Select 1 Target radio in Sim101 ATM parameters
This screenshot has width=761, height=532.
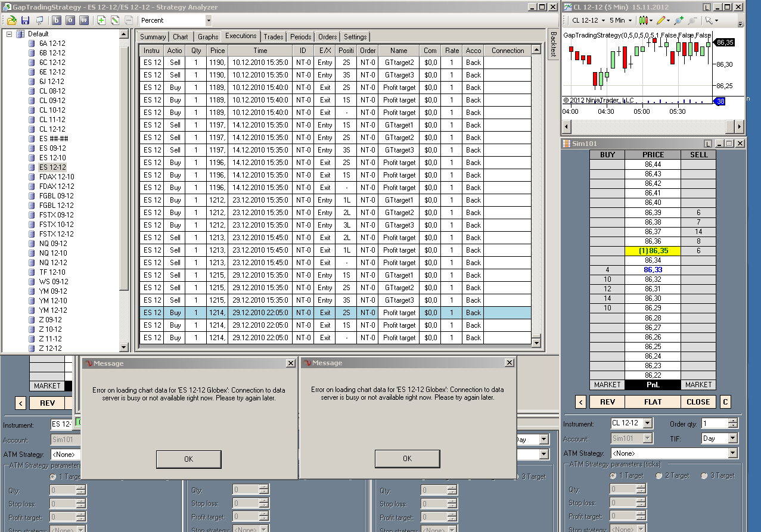coord(613,476)
